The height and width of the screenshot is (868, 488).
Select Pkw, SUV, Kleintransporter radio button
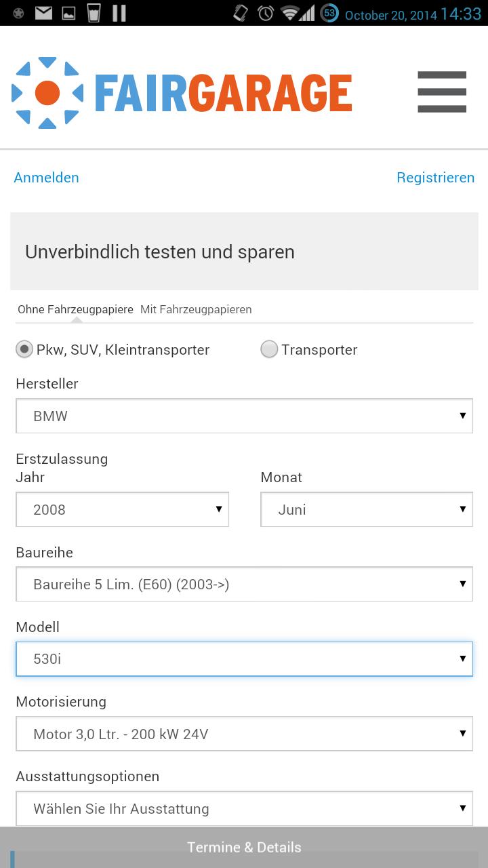point(24,349)
